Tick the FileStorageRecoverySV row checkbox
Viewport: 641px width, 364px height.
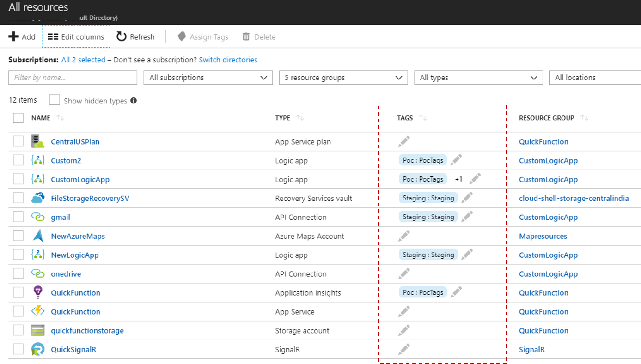18,198
